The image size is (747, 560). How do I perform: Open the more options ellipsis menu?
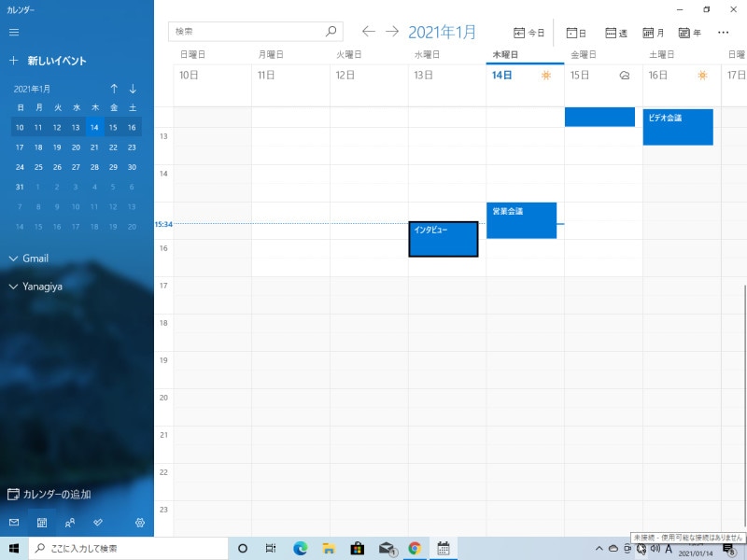(x=723, y=33)
